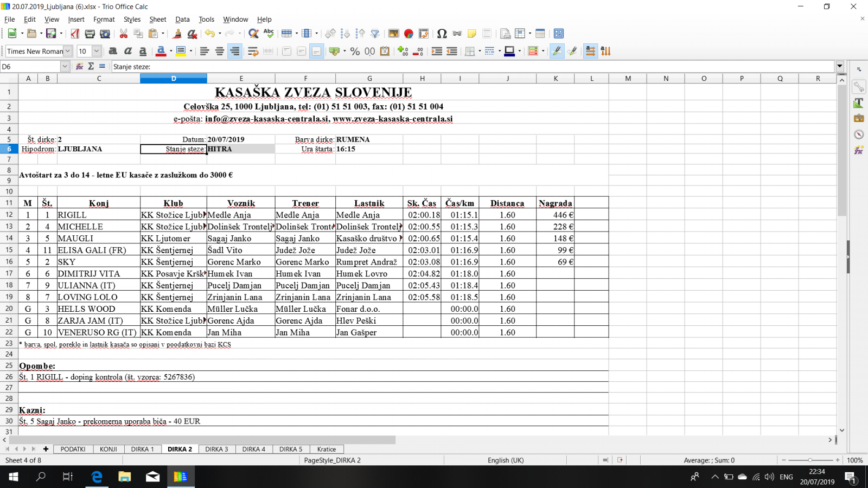Image resolution: width=868 pixels, height=488 pixels.
Task: Click the Insert Chart icon
Action: 409,34
